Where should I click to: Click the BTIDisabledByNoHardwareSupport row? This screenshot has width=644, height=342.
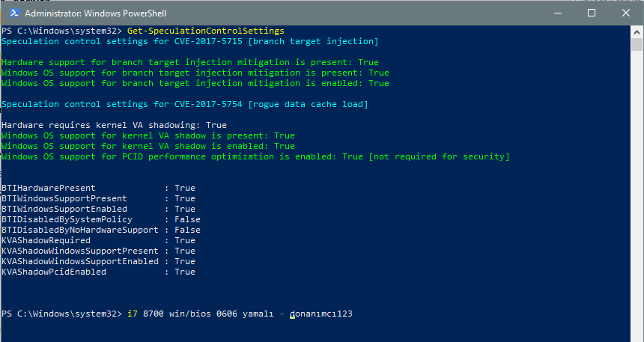click(101, 230)
